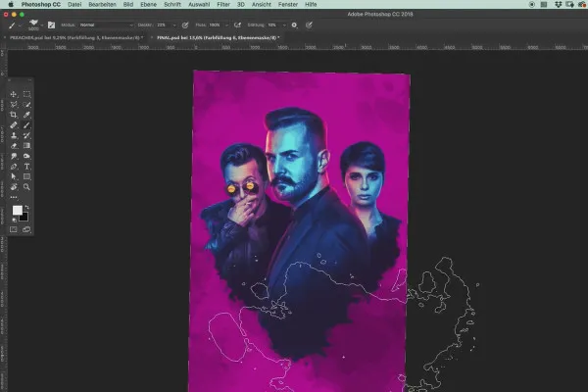Open the Datei menu
This screenshot has height=392, width=588.
click(x=74, y=5)
